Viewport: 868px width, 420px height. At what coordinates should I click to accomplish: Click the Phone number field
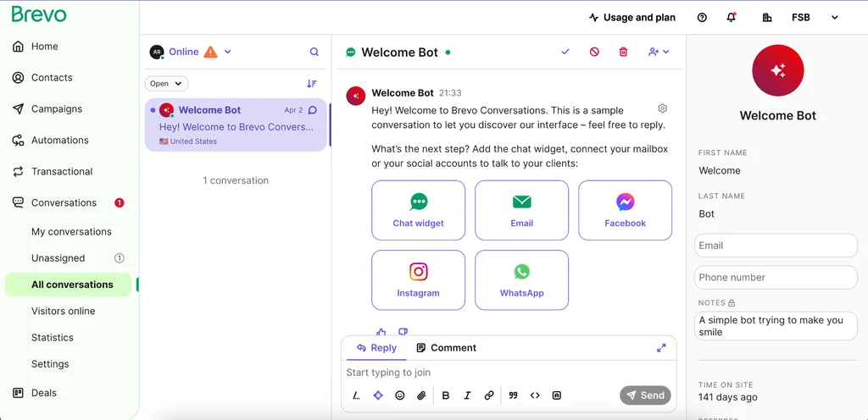(776, 278)
